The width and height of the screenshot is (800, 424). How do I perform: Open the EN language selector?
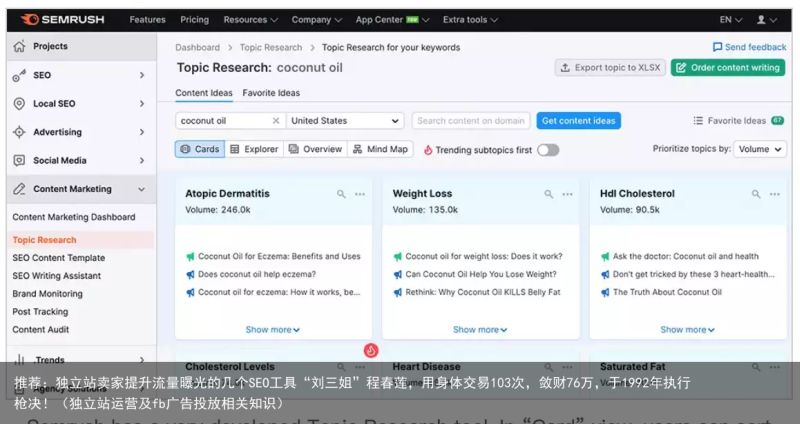coord(731,20)
